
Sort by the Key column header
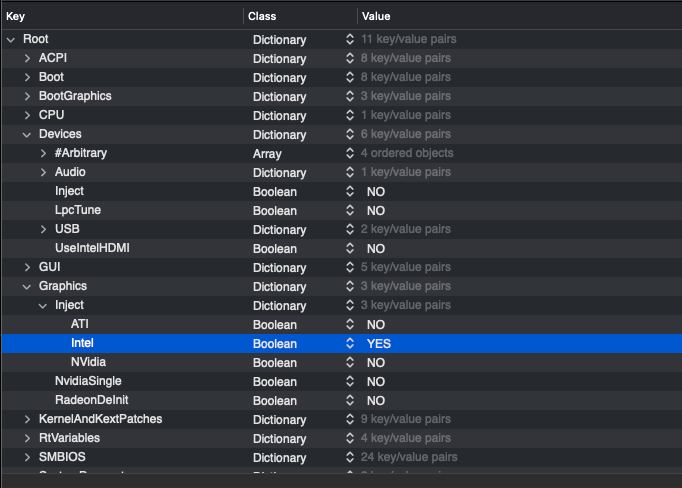pyautogui.click(x=120, y=17)
